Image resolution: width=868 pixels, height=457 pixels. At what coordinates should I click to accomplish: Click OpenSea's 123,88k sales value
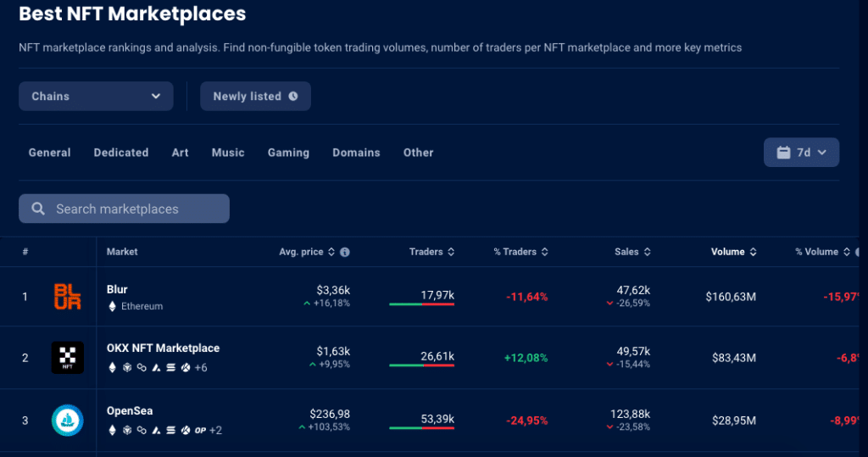point(631,414)
